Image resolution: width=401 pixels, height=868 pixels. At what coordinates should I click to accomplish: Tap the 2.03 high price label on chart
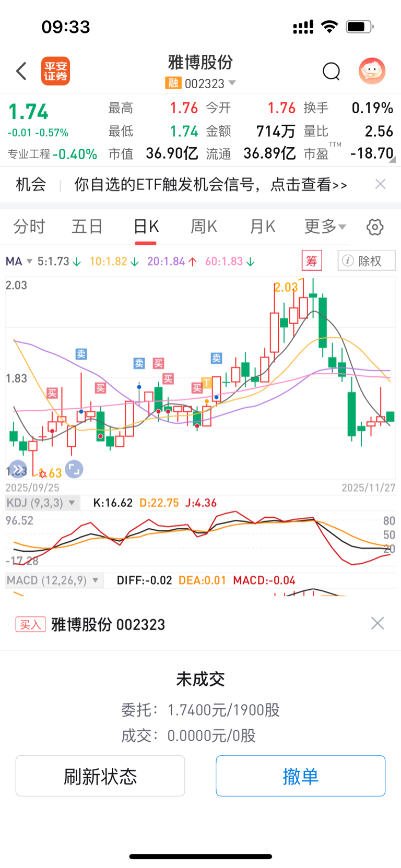[x=286, y=287]
